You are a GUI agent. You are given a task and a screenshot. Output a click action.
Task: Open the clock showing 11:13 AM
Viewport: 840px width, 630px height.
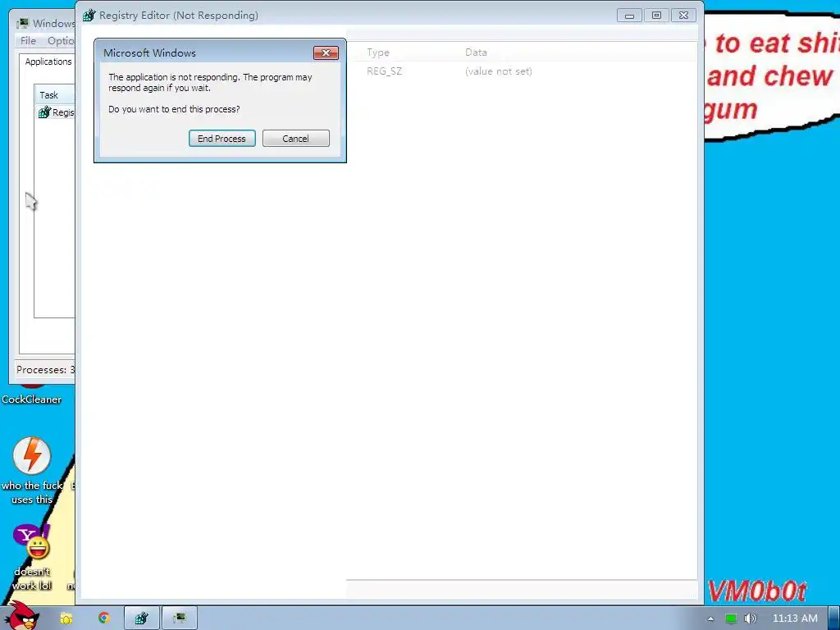(794, 619)
